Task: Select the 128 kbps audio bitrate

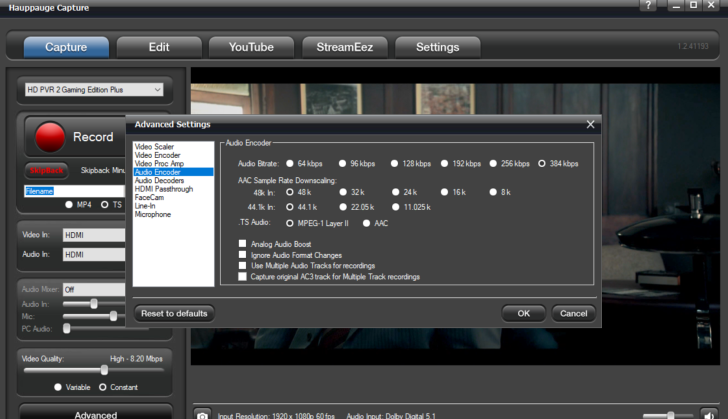Action: coord(395,163)
